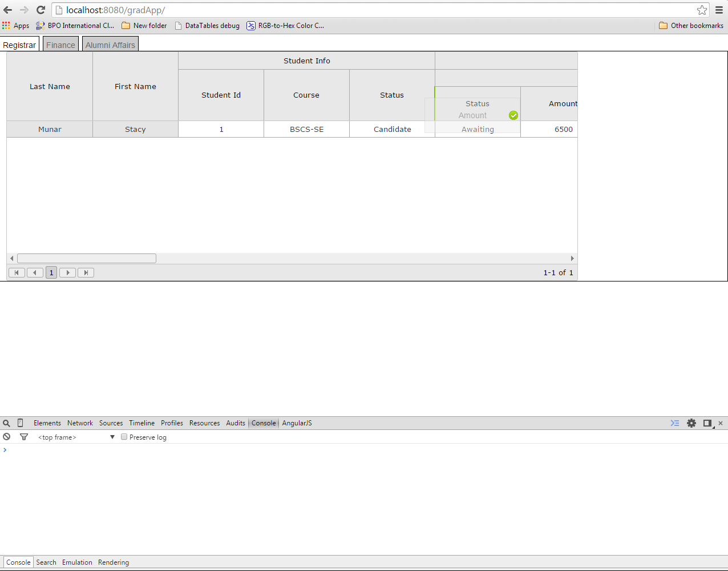Switch to the Finance tab
The image size is (728, 571).
pos(60,45)
